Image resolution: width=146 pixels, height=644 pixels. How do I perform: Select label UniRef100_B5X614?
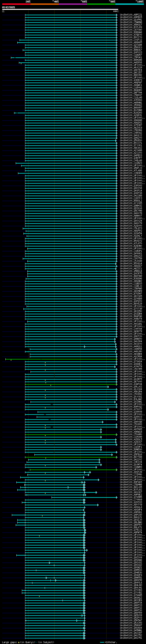coord(131,263)
